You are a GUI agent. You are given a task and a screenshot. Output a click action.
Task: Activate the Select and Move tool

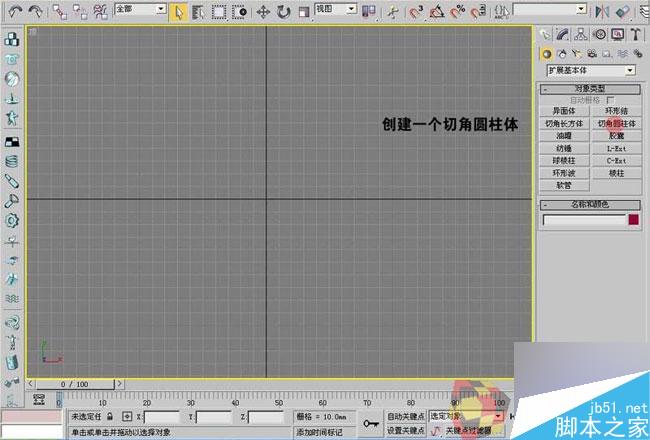(x=263, y=12)
